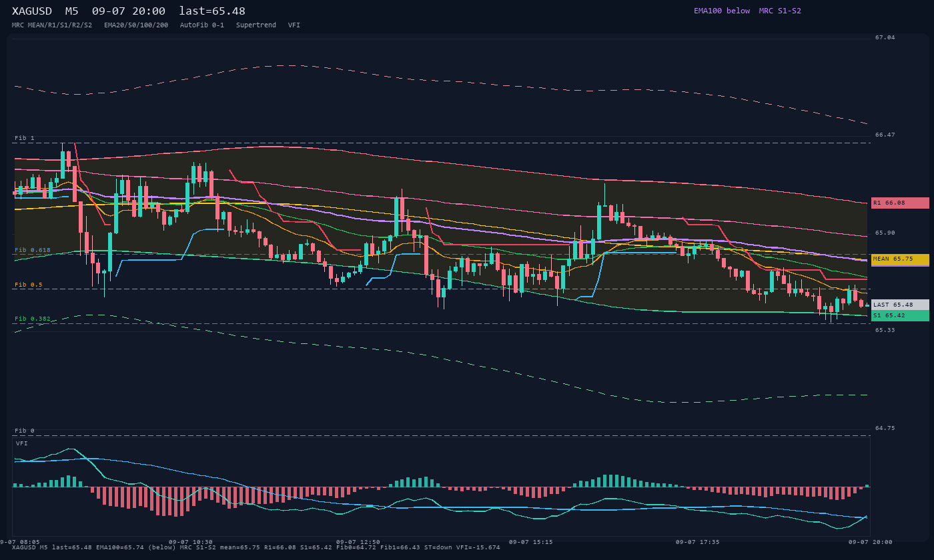Click the AutoFib 0-1 legend entry

pyautogui.click(x=202, y=25)
